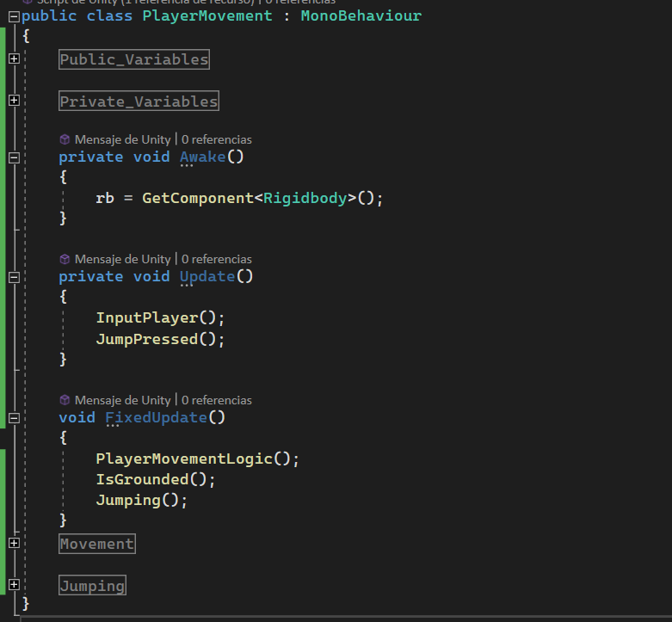Click 'private' keyword before Update
Screen dimensions: 672x622
click(91, 277)
